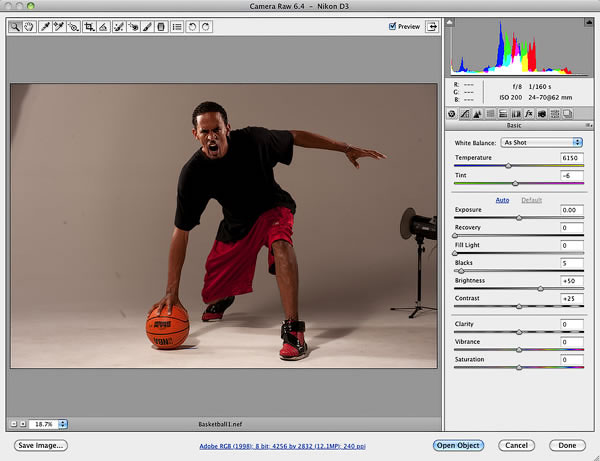Click the Open Object button
The height and width of the screenshot is (461, 600).
459,445
